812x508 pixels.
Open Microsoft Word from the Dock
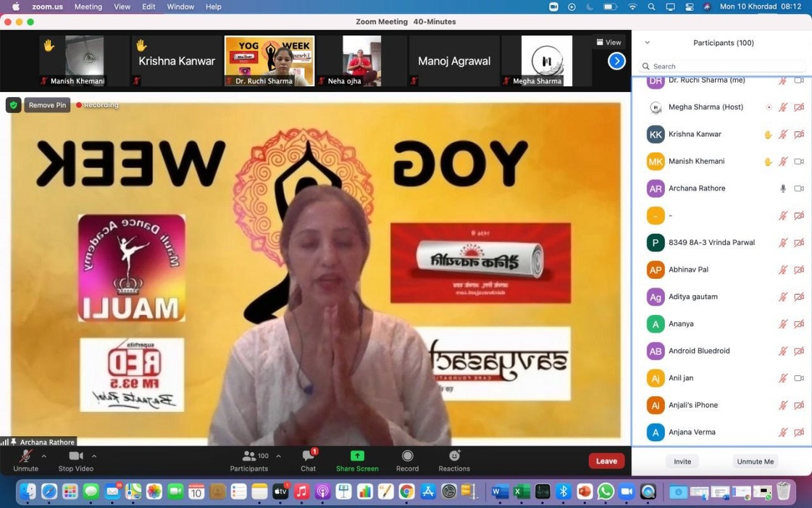pyautogui.click(x=501, y=491)
